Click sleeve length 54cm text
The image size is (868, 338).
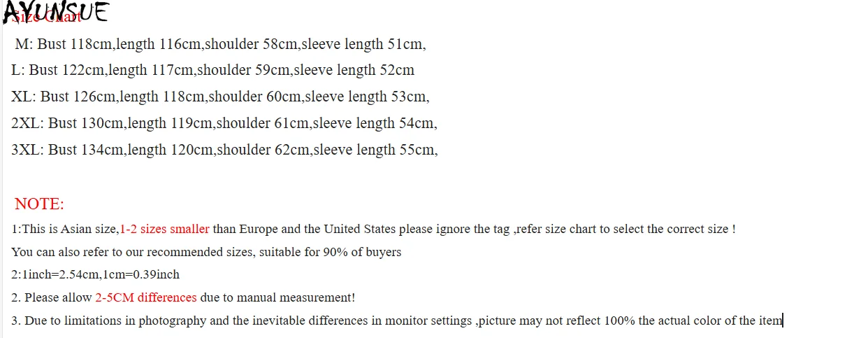pos(373,123)
